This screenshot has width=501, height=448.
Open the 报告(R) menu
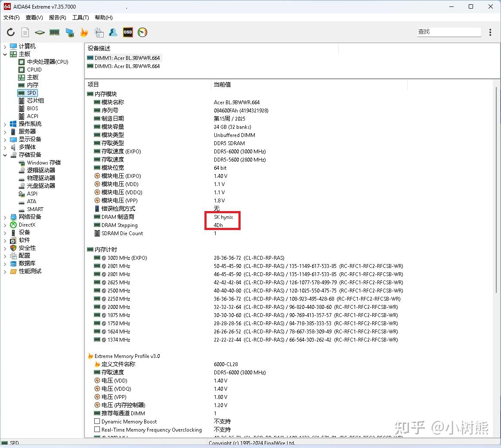tap(57, 18)
